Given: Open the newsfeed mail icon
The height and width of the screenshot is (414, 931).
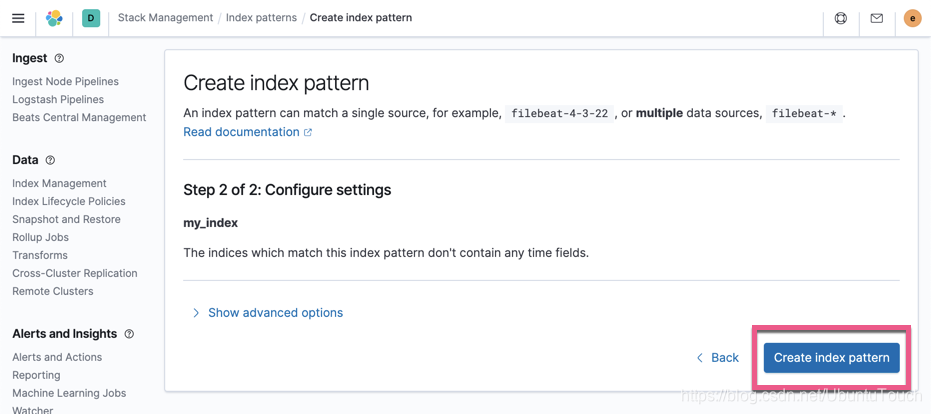Looking at the screenshot, I should tap(877, 18).
